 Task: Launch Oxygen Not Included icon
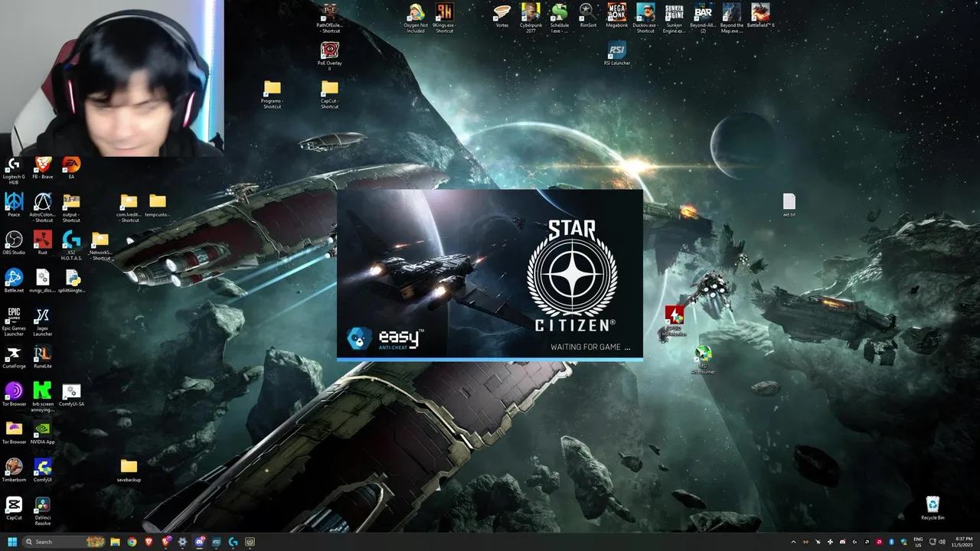pos(416,18)
